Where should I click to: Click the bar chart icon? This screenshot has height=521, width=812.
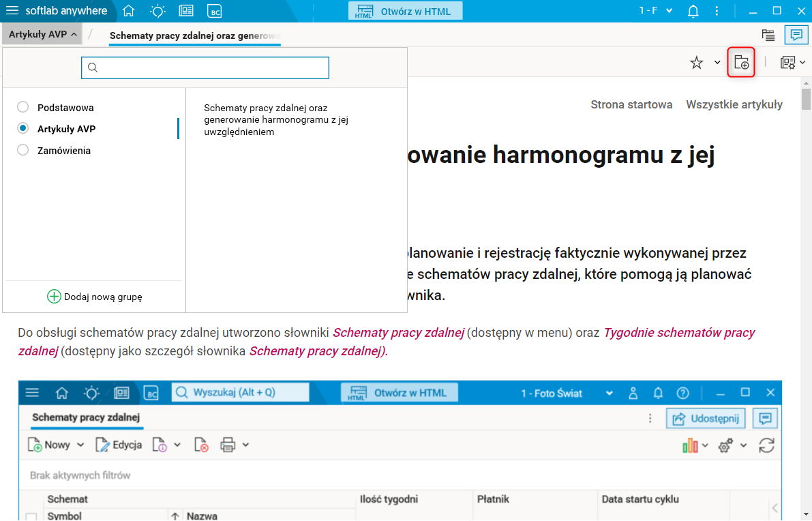pos(690,445)
